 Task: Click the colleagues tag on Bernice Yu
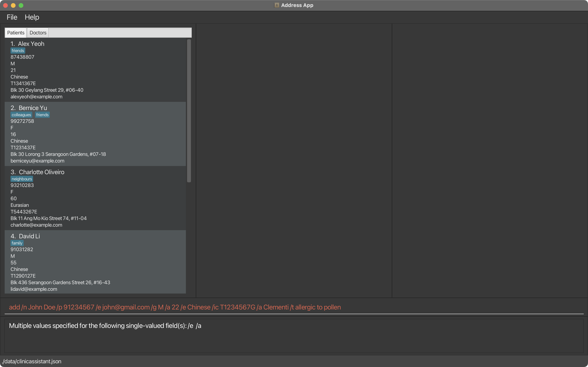pos(21,115)
